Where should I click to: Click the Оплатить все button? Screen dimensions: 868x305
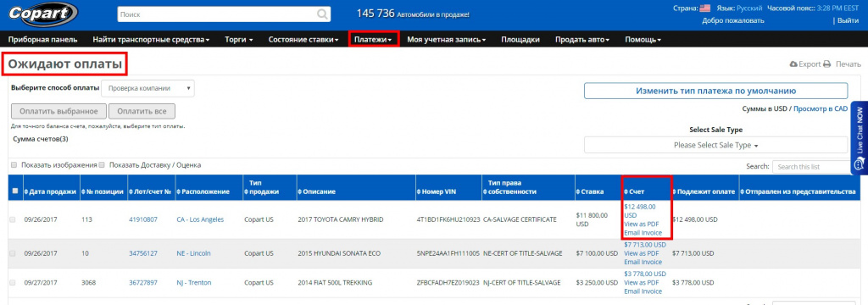142,111
